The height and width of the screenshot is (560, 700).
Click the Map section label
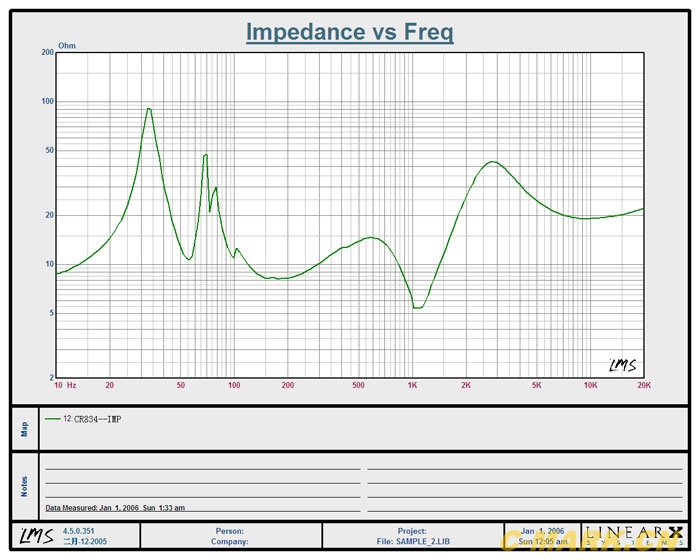coord(24,428)
